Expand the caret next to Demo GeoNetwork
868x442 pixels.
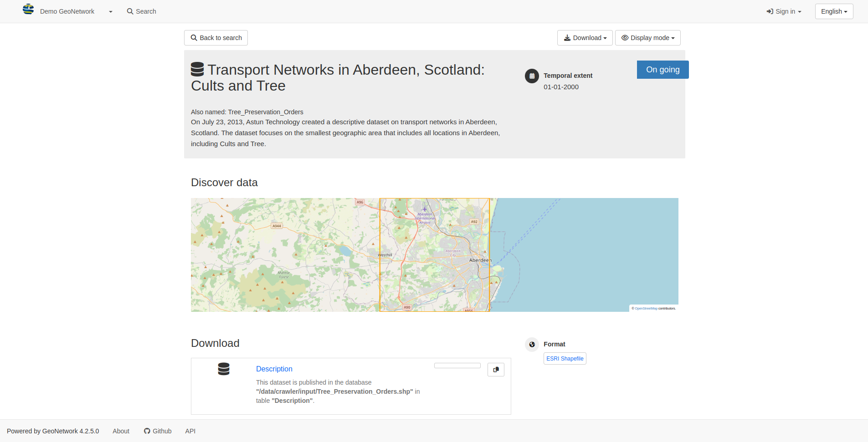coord(110,12)
